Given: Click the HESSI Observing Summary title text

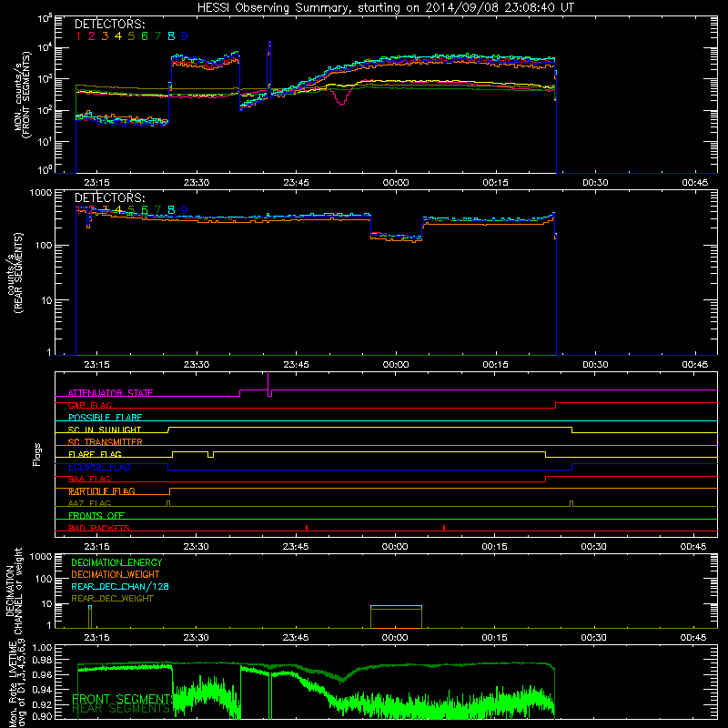Looking at the screenshot, I should [385, 8].
